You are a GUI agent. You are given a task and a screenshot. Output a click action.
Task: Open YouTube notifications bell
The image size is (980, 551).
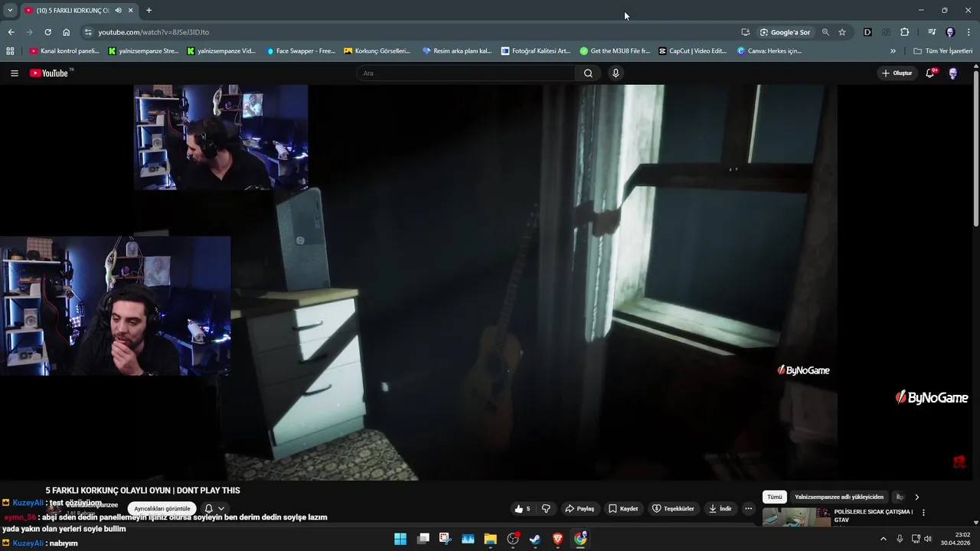930,73
